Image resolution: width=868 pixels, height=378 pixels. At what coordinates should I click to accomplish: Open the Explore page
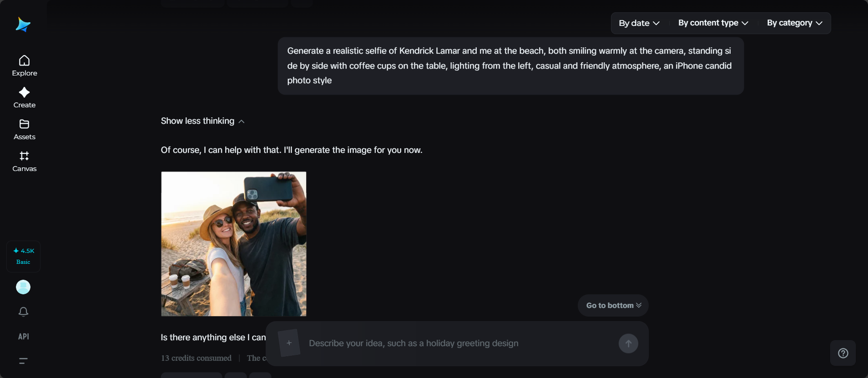click(25, 66)
